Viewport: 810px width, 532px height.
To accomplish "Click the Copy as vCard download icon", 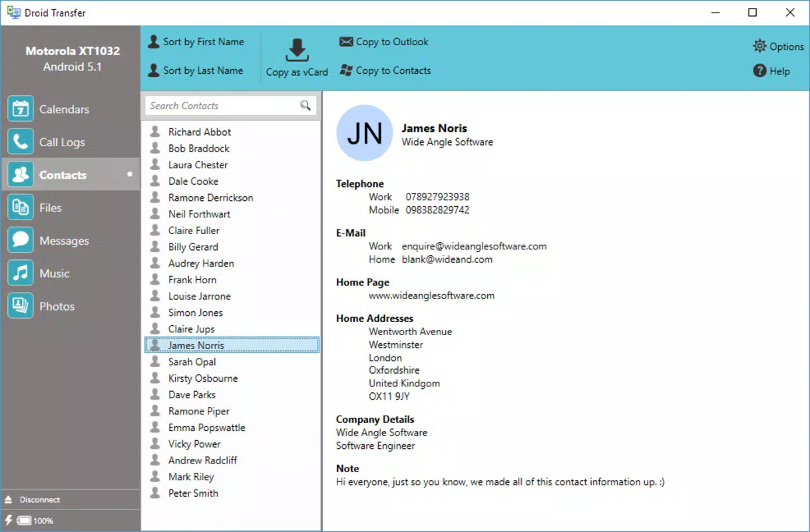I will click(297, 51).
